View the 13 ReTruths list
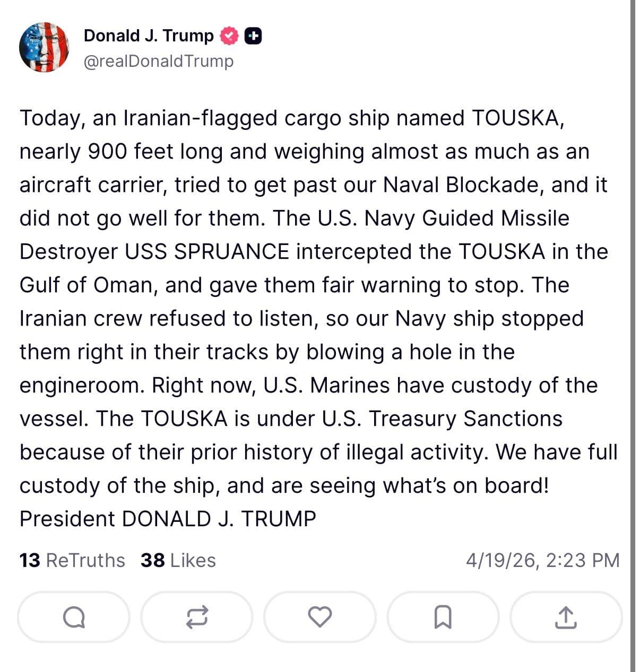The width and height of the screenshot is (640, 672). (x=72, y=560)
